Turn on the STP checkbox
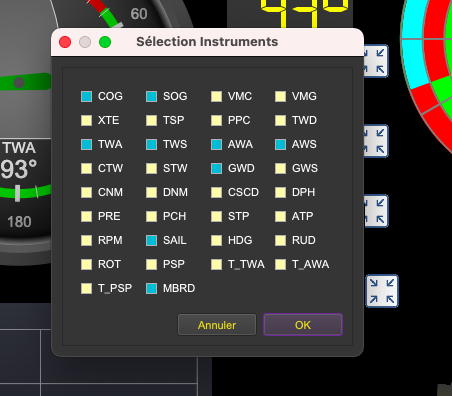 pos(217,216)
